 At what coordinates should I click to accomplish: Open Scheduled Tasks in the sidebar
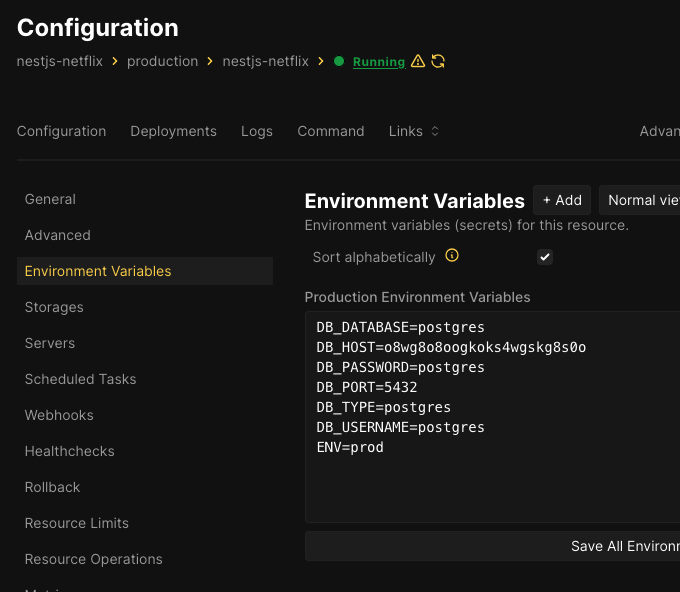tap(80, 379)
